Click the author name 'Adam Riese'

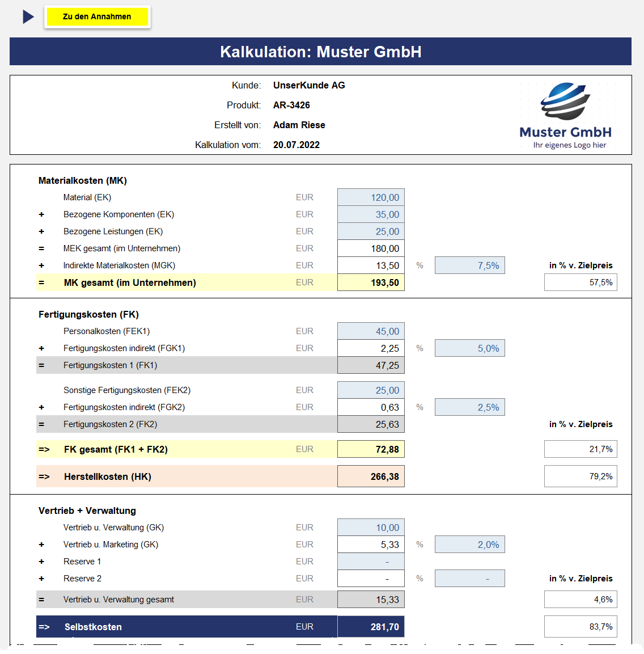tap(299, 125)
